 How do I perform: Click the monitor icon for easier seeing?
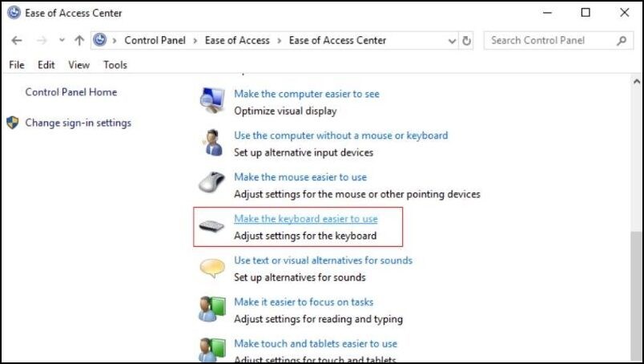tap(212, 101)
